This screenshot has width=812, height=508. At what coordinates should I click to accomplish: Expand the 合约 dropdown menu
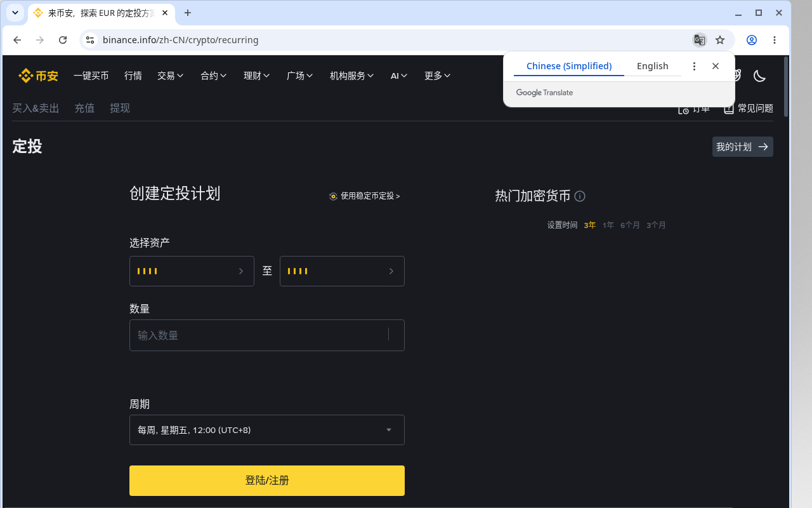214,76
